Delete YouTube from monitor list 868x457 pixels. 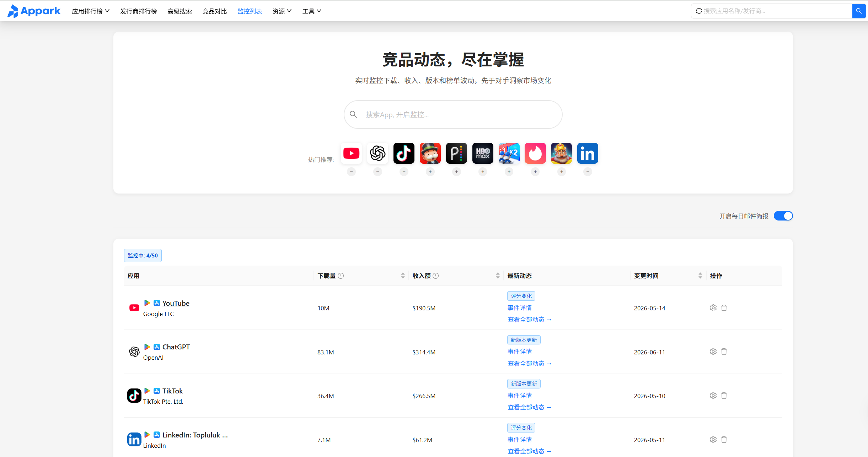724,308
